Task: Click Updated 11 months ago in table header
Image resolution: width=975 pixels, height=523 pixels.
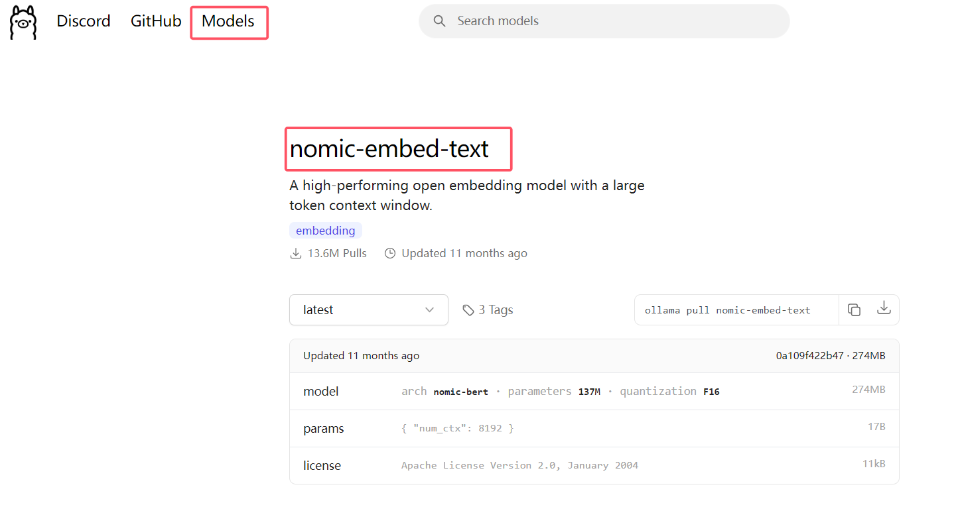Action: click(x=361, y=356)
